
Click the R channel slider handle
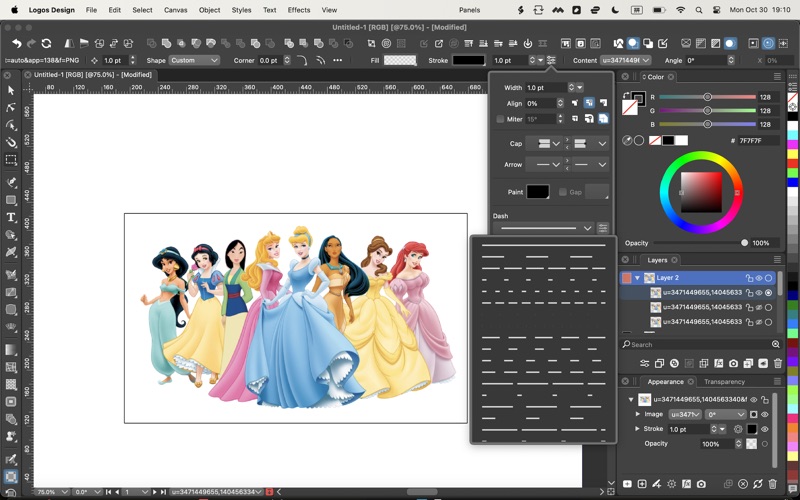click(x=707, y=97)
